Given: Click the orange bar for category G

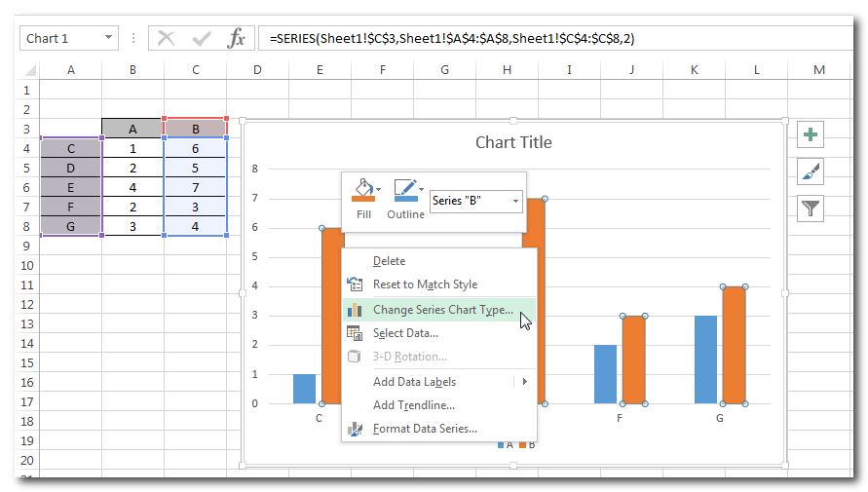Looking at the screenshot, I should coord(734,345).
